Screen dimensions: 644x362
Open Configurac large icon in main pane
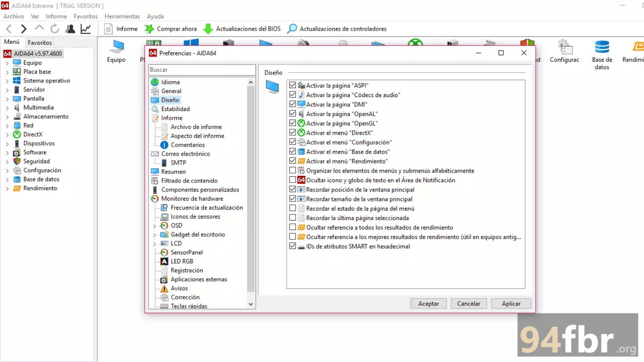click(564, 51)
